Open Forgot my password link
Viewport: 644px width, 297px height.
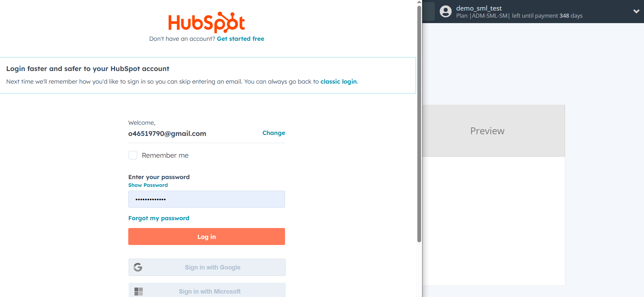[x=158, y=218]
